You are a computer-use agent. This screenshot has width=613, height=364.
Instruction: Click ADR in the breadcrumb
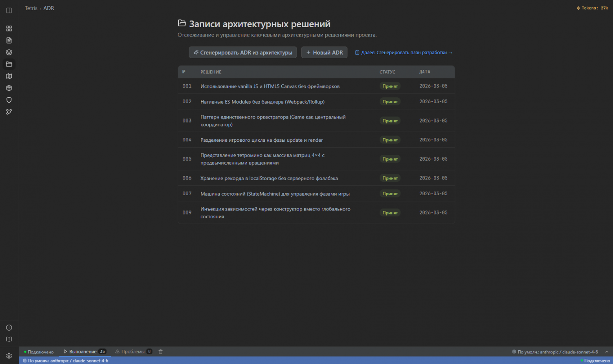pyautogui.click(x=49, y=8)
